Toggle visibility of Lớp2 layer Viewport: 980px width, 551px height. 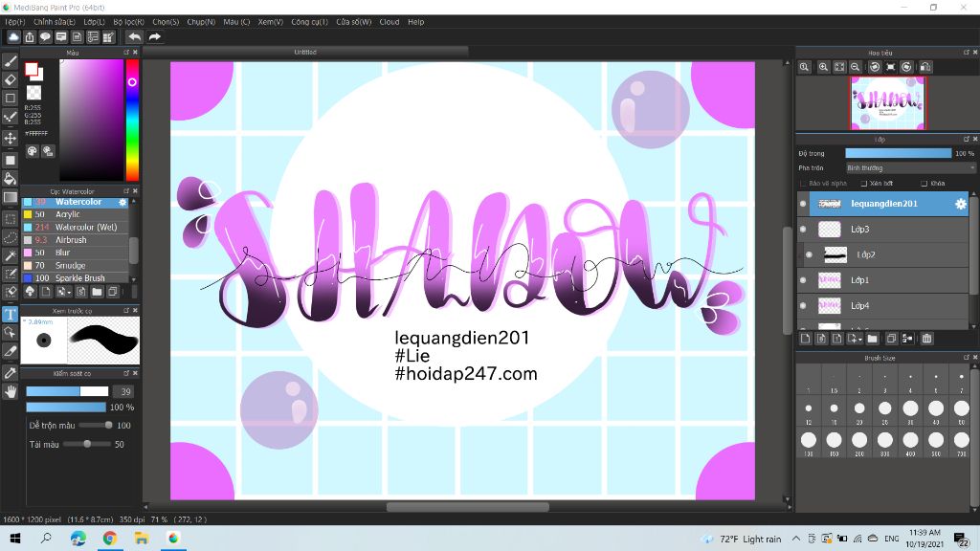tap(809, 254)
